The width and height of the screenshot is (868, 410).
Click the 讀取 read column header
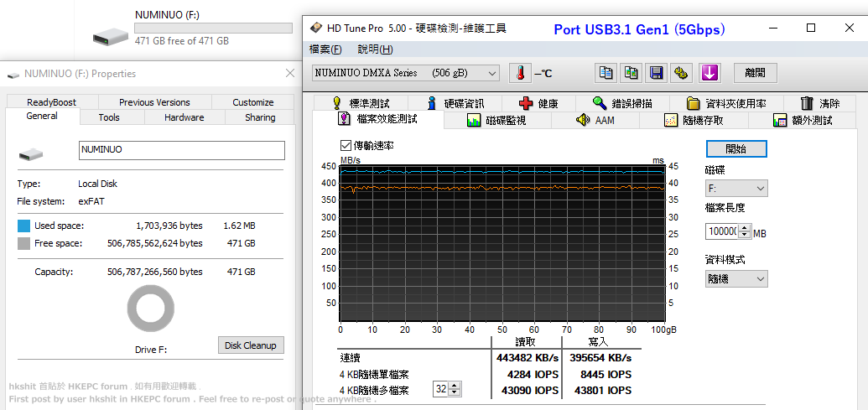525,342
